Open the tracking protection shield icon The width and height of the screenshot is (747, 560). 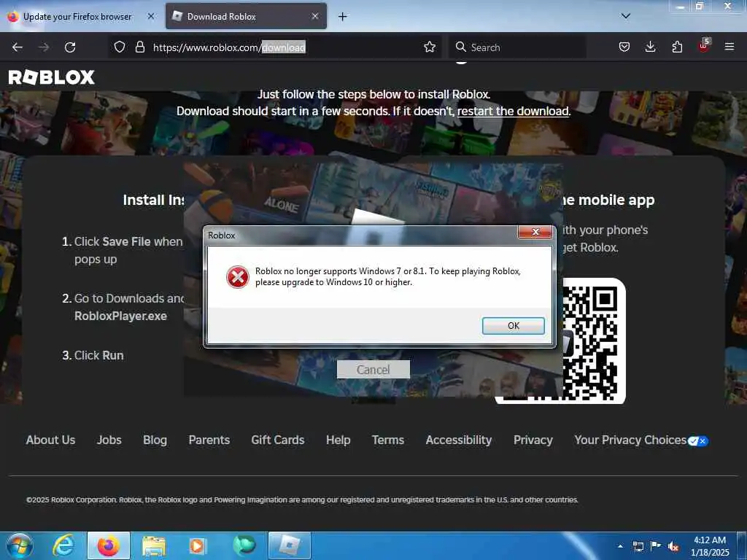click(x=120, y=47)
